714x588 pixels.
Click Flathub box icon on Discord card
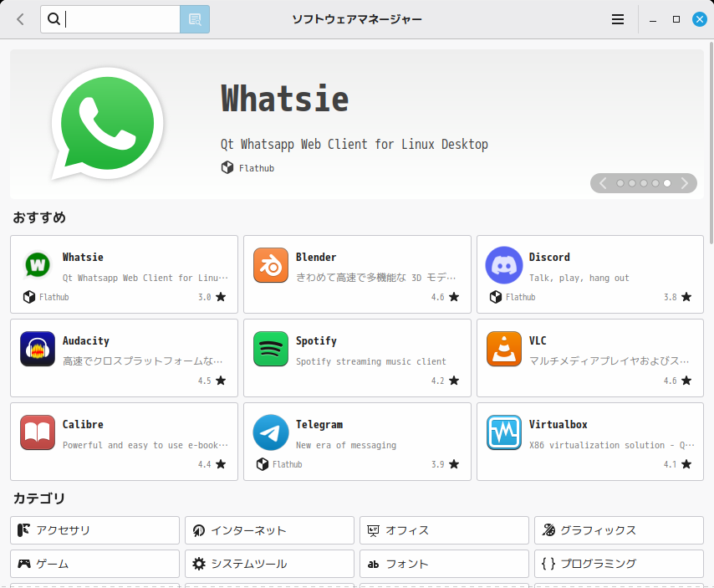pos(496,297)
